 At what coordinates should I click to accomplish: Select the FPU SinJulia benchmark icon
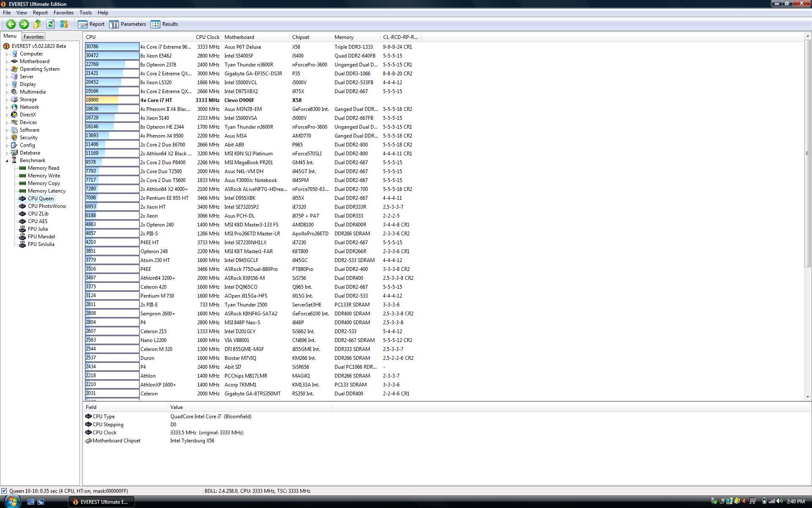22,244
